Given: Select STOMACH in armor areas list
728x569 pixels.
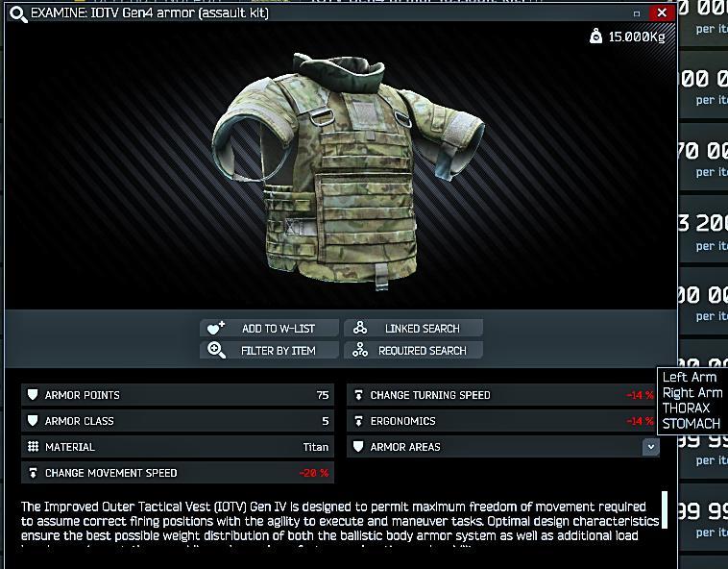Looking at the screenshot, I should (691, 424).
